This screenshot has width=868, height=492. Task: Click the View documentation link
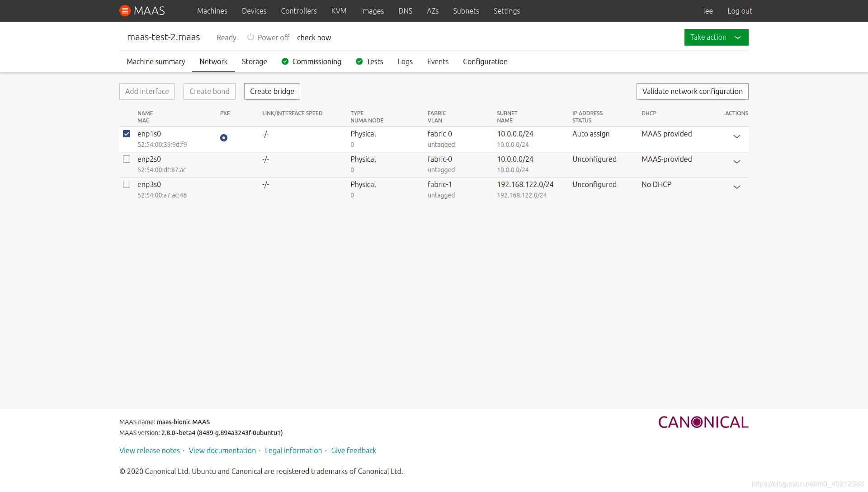pos(222,450)
